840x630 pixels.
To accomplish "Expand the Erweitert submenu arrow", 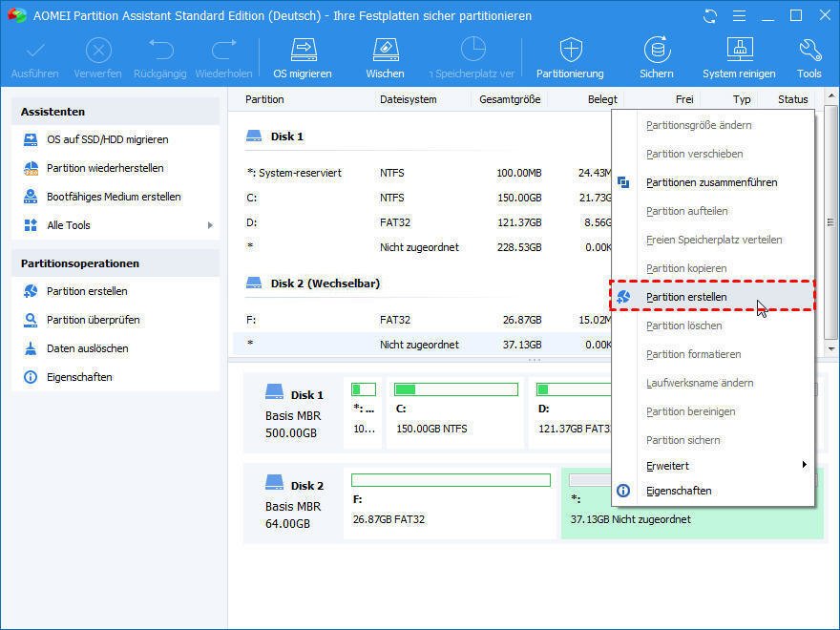I will tap(804, 465).
